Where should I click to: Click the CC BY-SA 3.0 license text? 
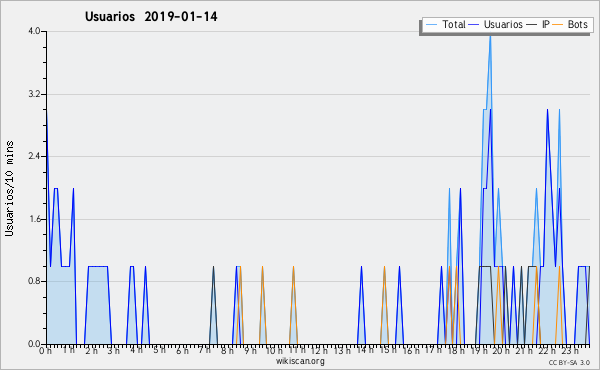[x=569, y=362]
